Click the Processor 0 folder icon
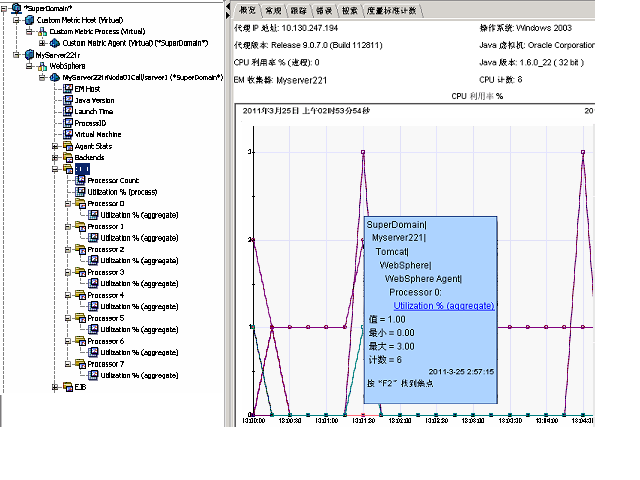640x480 pixels. click(x=81, y=203)
